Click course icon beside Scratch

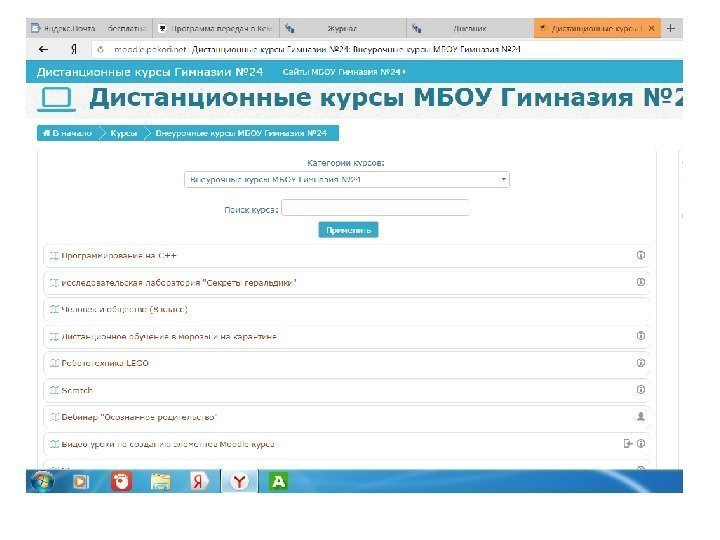click(x=54, y=390)
